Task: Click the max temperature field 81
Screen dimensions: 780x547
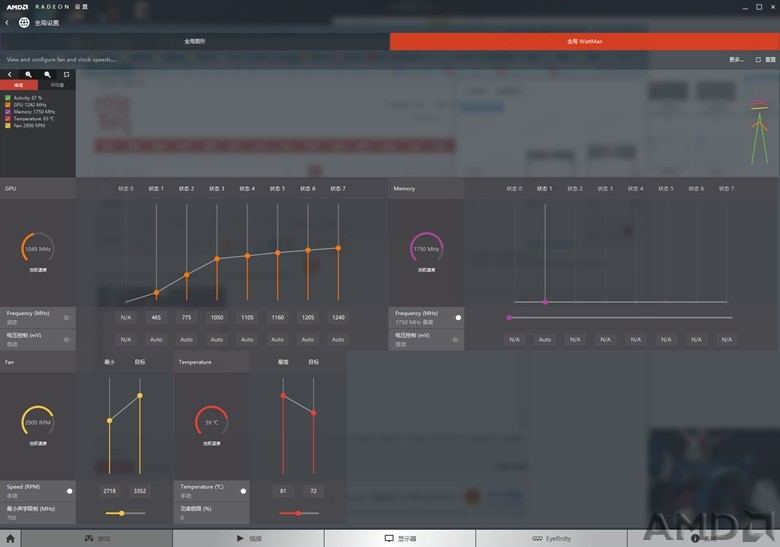Action: tap(283, 491)
